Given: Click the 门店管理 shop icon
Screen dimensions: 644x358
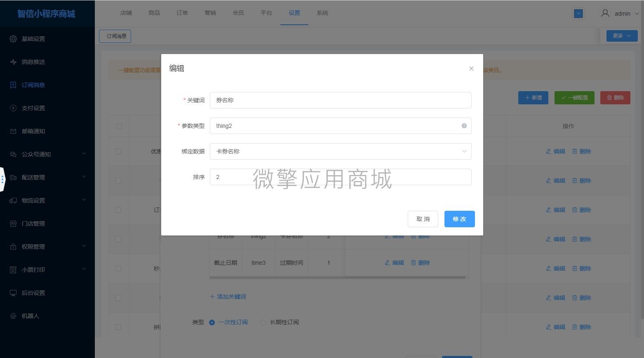Looking at the screenshot, I should [x=13, y=224].
